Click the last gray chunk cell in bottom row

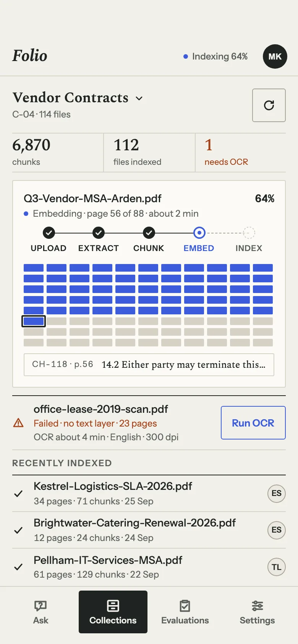tap(263, 343)
